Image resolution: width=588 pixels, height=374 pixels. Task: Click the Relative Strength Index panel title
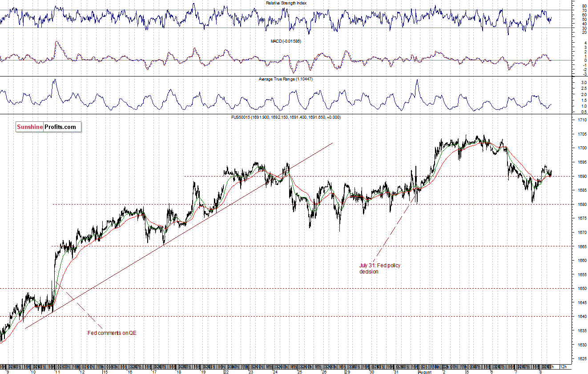286,3
